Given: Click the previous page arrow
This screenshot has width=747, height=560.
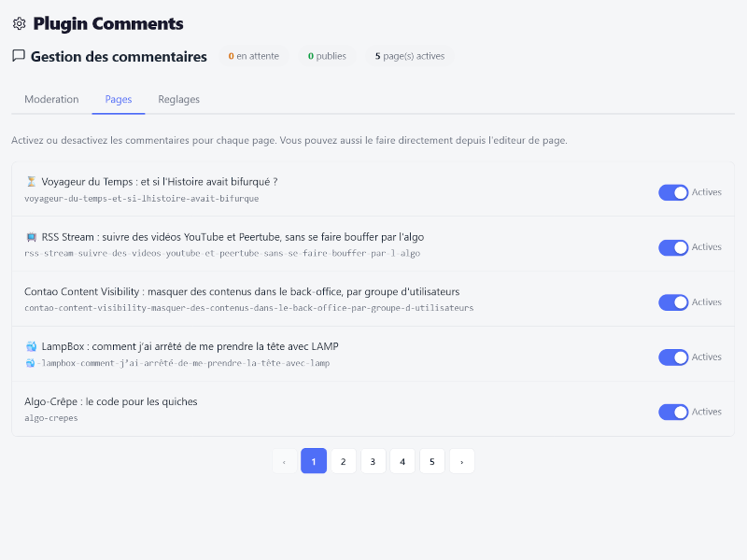Looking at the screenshot, I should coord(284,461).
